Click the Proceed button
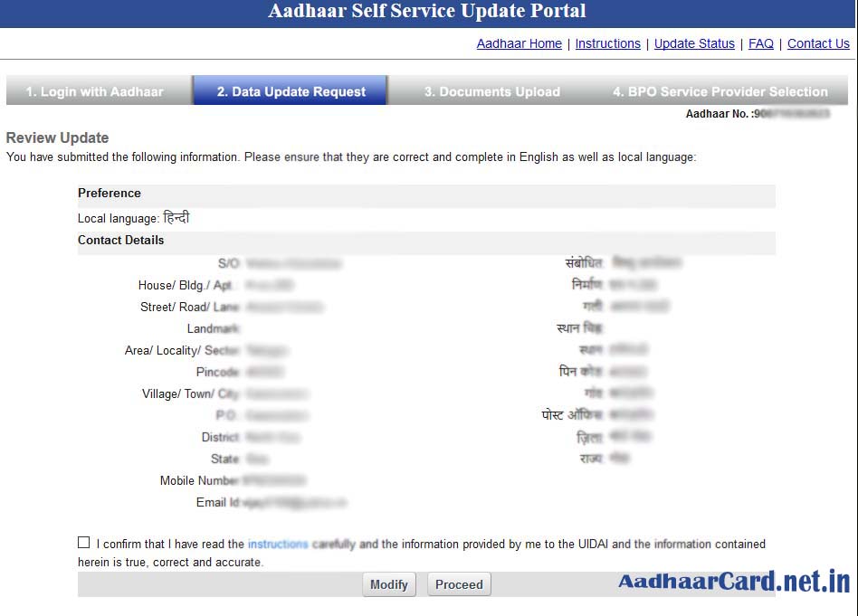 click(x=459, y=584)
